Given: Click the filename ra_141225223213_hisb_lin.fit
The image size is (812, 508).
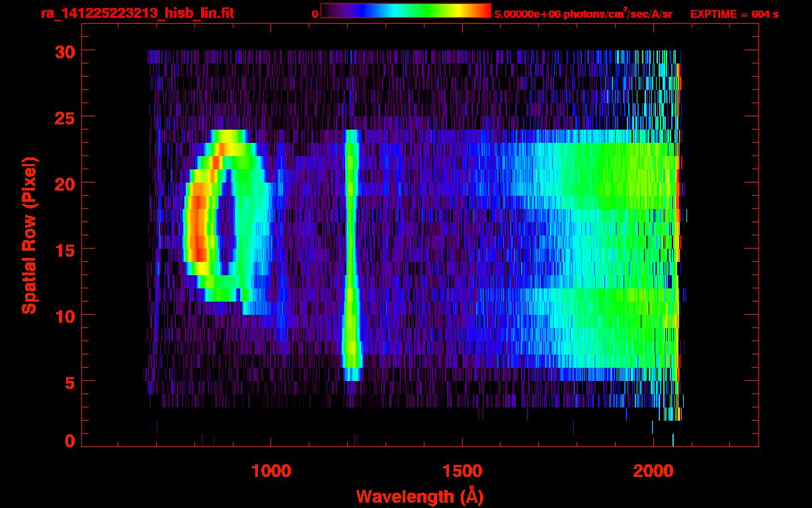Looking at the screenshot, I should click(x=137, y=13).
